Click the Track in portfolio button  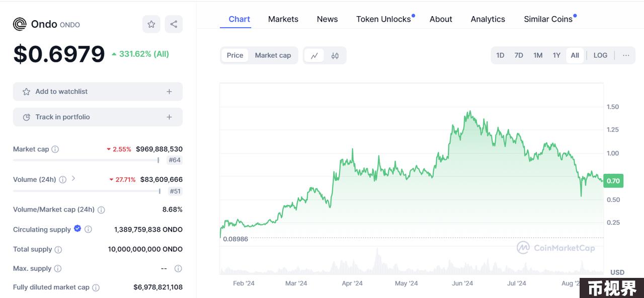click(x=98, y=117)
